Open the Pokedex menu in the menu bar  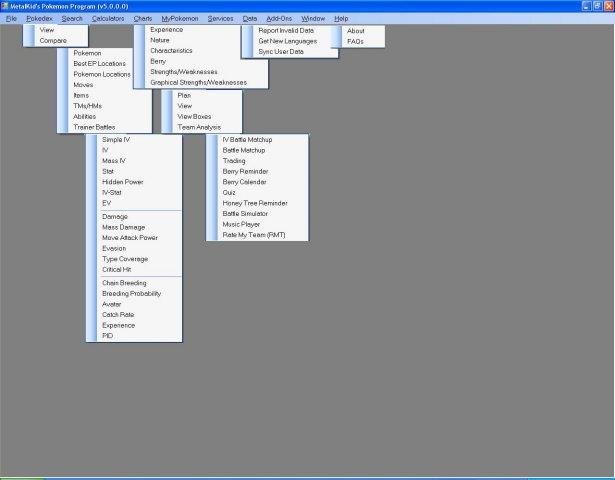[39, 18]
